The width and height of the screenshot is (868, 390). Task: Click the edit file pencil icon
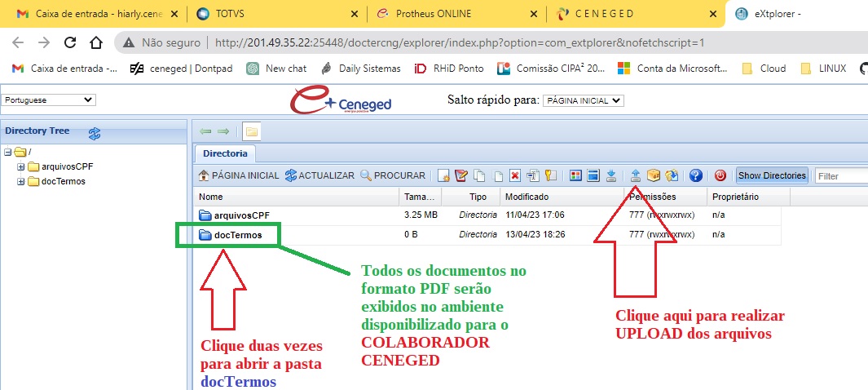(x=461, y=175)
